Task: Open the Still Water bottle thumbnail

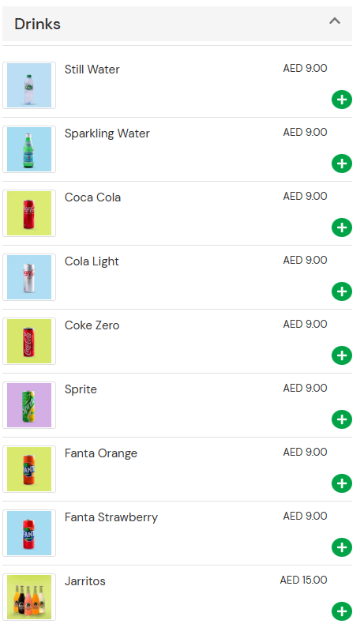Action: [x=29, y=85]
